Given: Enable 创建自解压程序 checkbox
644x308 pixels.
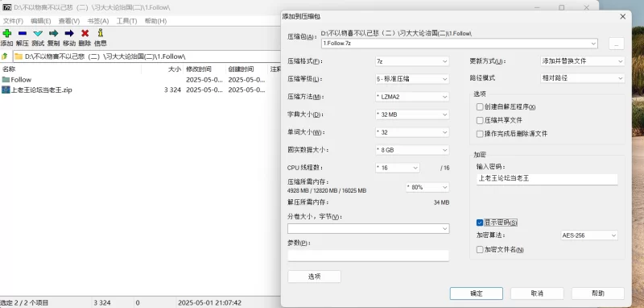Looking at the screenshot, I should (479, 107).
